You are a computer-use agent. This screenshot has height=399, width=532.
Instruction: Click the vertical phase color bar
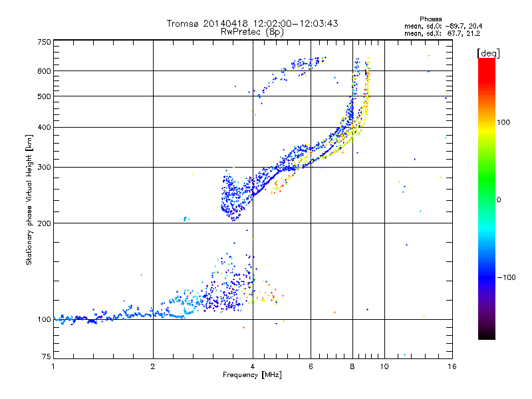tap(487, 198)
